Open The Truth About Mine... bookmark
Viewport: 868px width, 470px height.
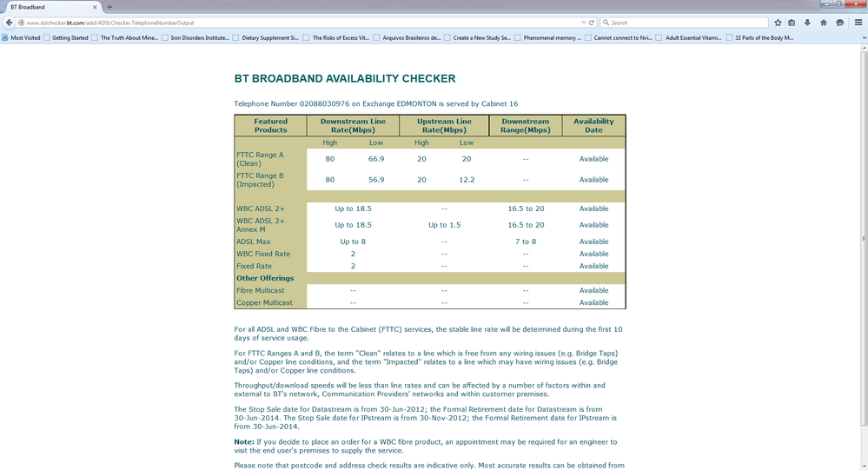click(124, 37)
